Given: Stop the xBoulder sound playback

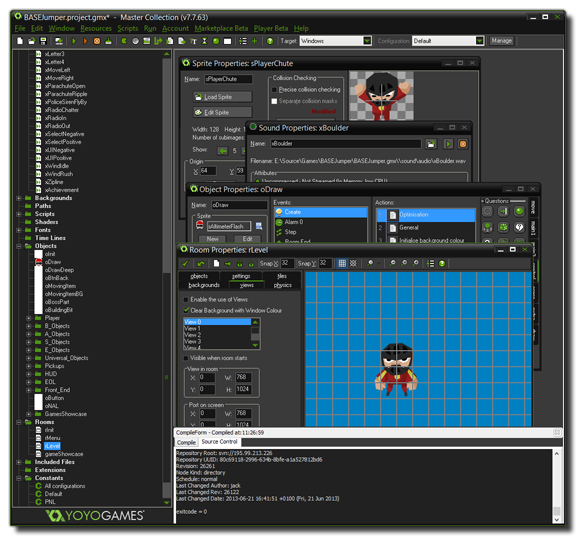Looking at the screenshot, I should 463,144.
